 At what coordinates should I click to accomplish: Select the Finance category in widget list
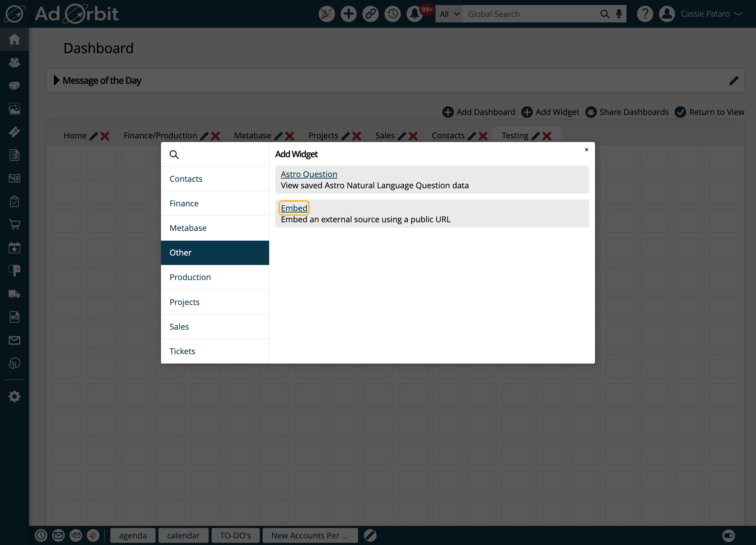click(x=184, y=203)
